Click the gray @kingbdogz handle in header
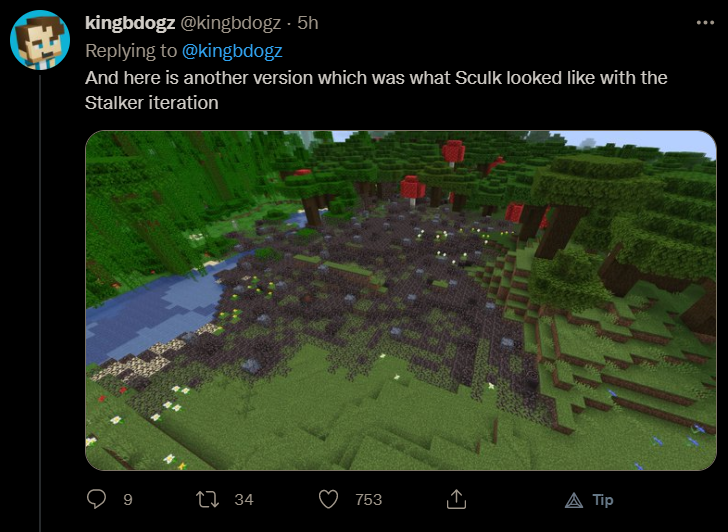This screenshot has width=728, height=532. pyautogui.click(x=230, y=23)
